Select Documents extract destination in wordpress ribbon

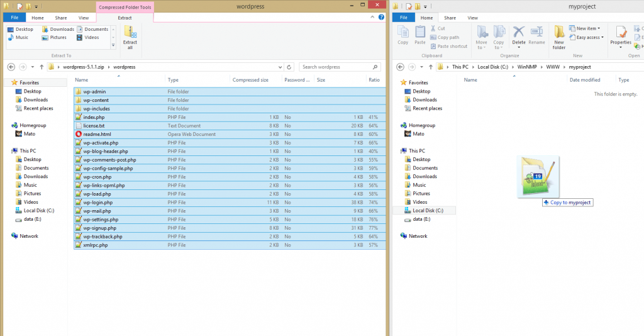pos(92,29)
